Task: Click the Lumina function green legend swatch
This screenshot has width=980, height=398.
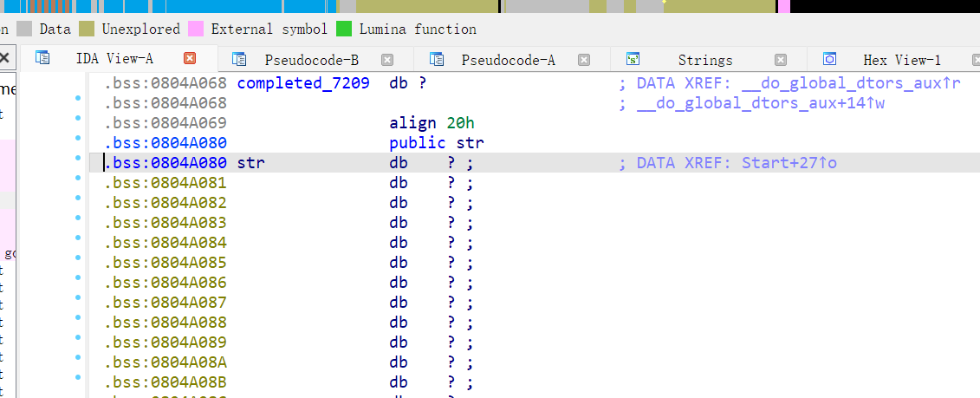Action: point(344,29)
